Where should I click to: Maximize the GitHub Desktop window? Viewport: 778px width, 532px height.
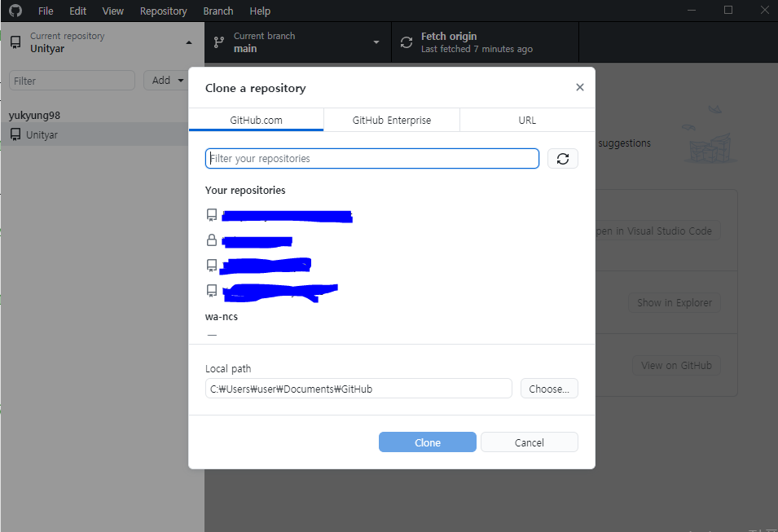(727, 10)
